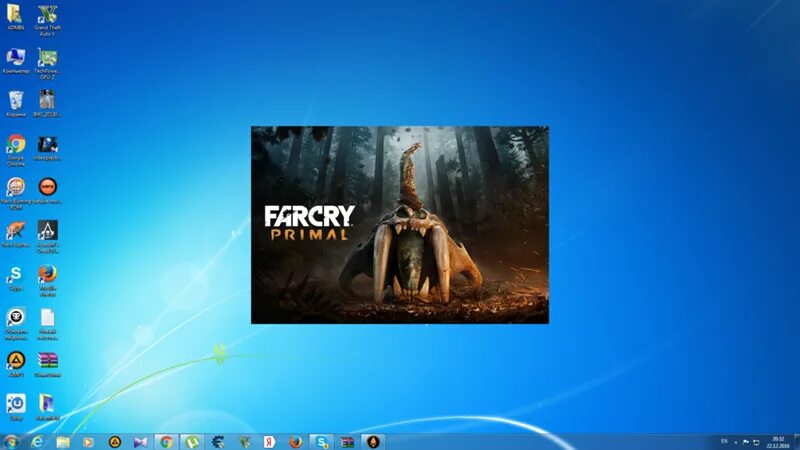This screenshot has height=450, width=800.
Task: Switch to Far Cry Primal taskbar button
Action: point(373,442)
